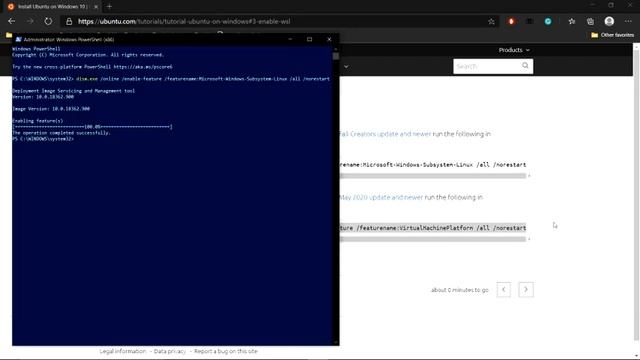Open the Other favorites folder
The height and width of the screenshot is (360, 640).
tap(613, 35)
